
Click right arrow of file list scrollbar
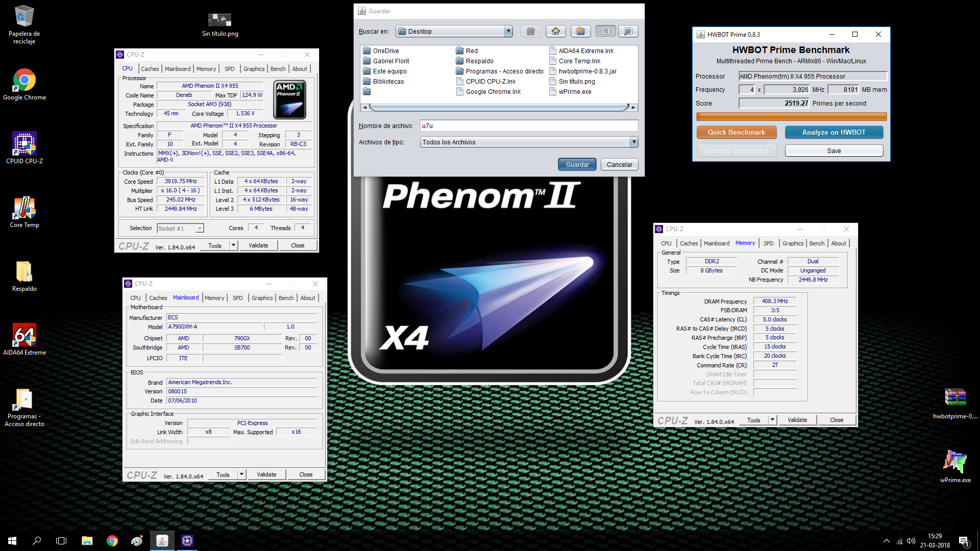tap(633, 107)
